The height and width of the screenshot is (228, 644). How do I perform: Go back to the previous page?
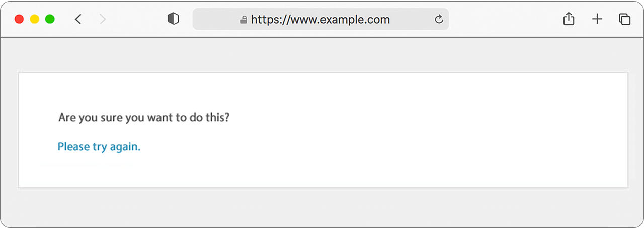[x=78, y=19]
